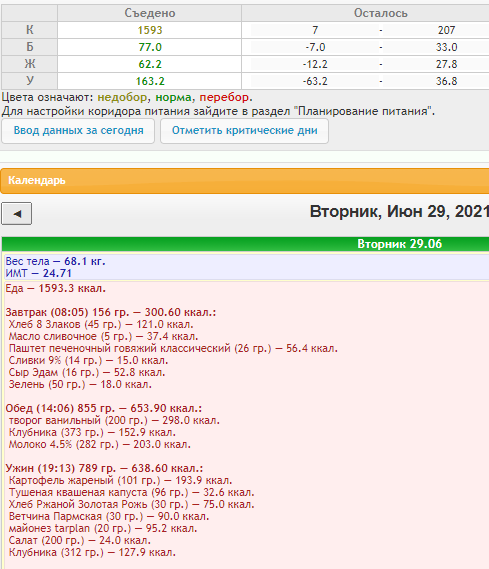The width and height of the screenshot is (489, 569).
Task: Click the eaten calories value 1593
Action: tap(150, 30)
